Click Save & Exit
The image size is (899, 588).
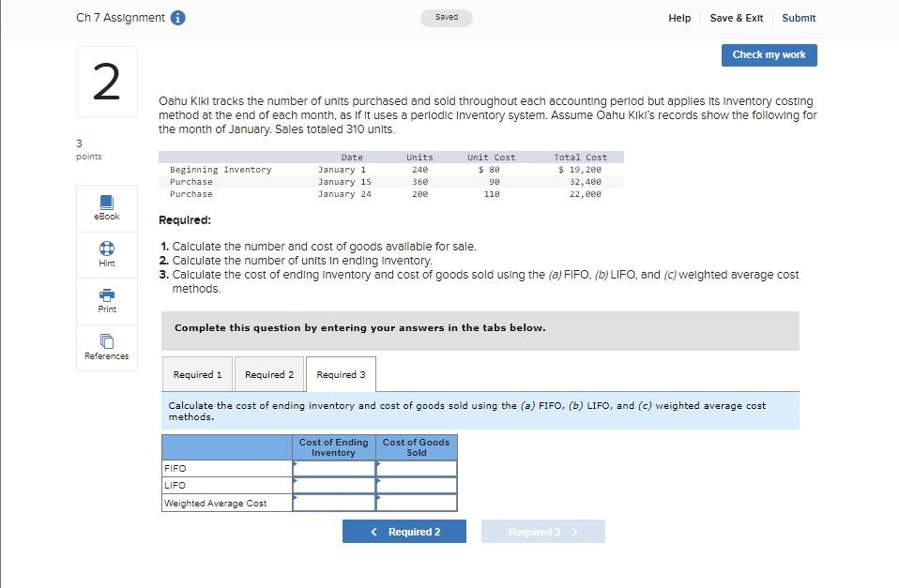pyautogui.click(x=737, y=17)
